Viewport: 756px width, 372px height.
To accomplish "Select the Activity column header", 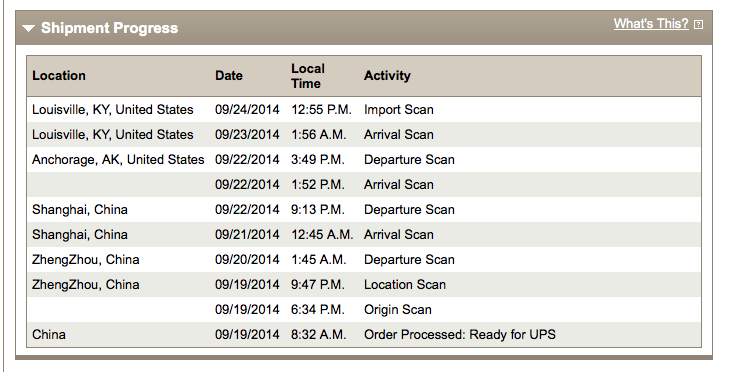I will pyautogui.click(x=387, y=76).
